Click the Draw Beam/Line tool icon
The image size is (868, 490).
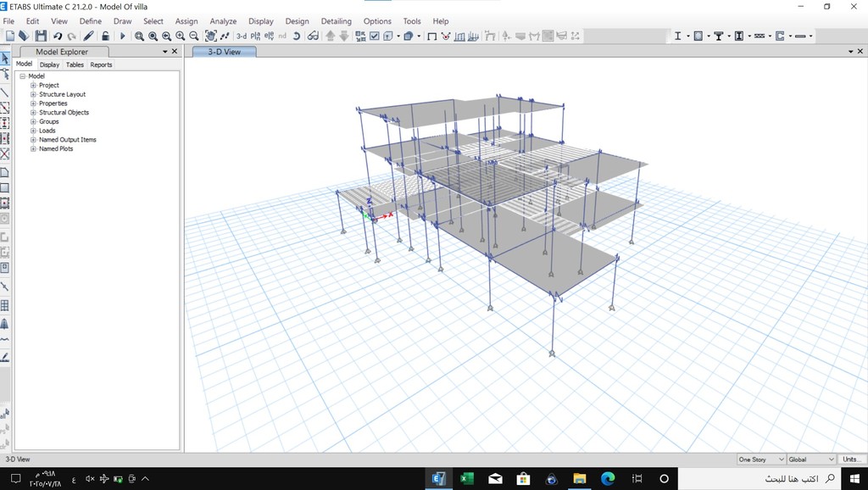[x=5, y=92]
